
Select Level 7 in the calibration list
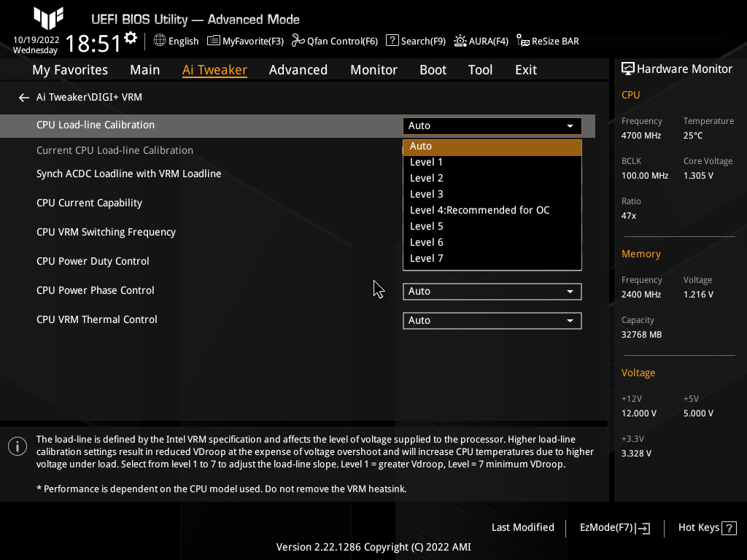click(426, 257)
